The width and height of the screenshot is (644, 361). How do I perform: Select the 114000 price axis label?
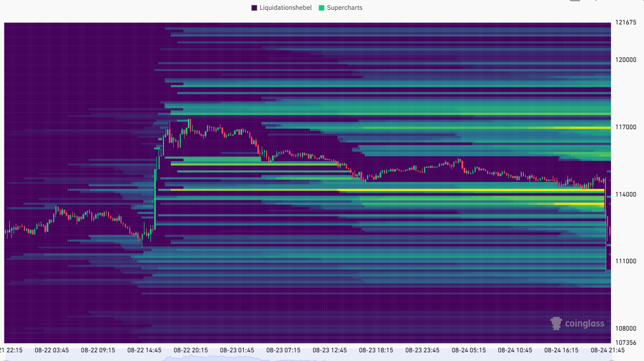pyautogui.click(x=625, y=194)
